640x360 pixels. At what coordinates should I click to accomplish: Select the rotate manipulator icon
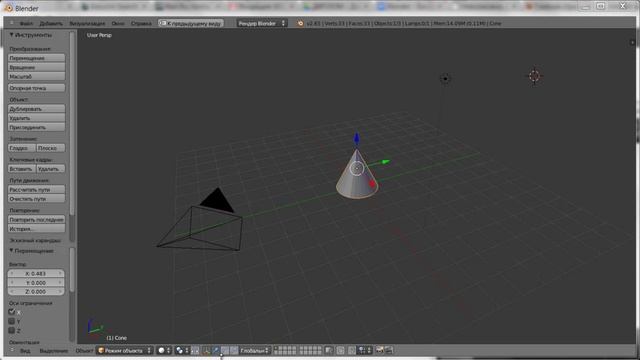(x=224, y=351)
